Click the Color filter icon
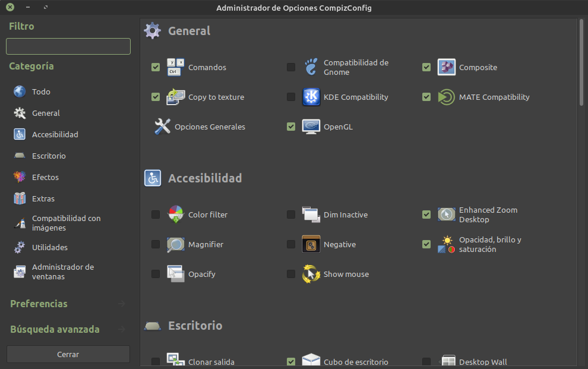The width and height of the screenshot is (588, 369). click(x=175, y=215)
